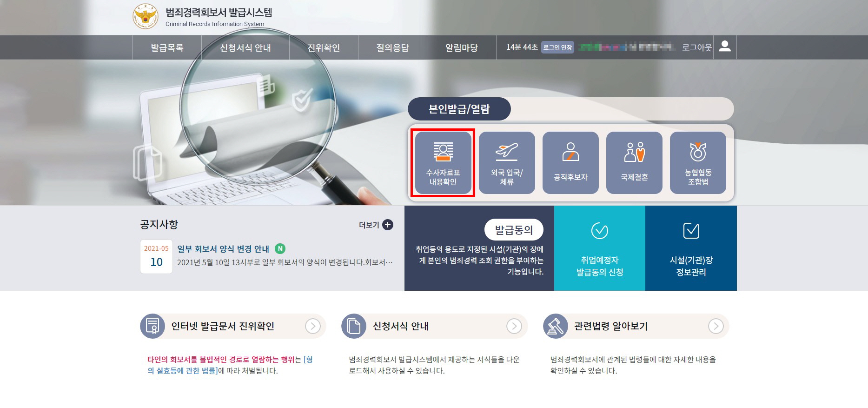
Task: Open 시설(기관)장 정보관리 checkbox tile
Action: [691, 248]
